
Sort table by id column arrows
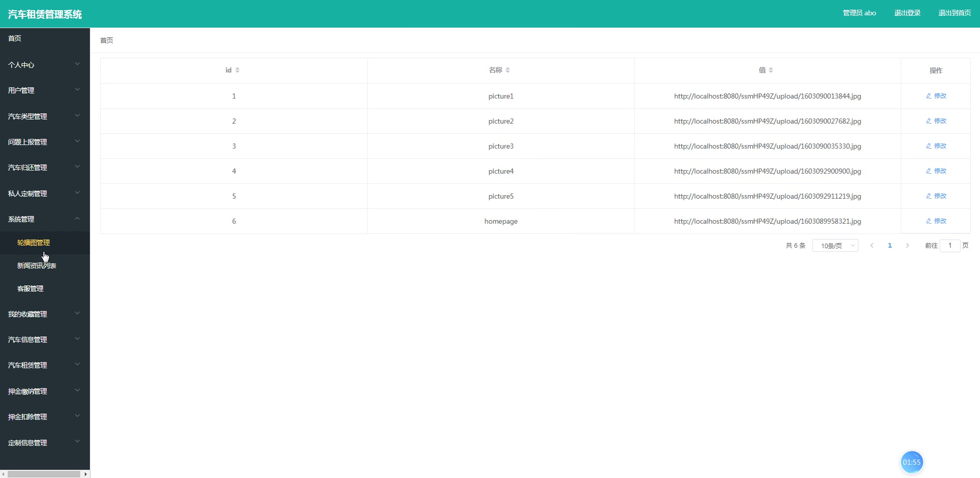click(237, 70)
